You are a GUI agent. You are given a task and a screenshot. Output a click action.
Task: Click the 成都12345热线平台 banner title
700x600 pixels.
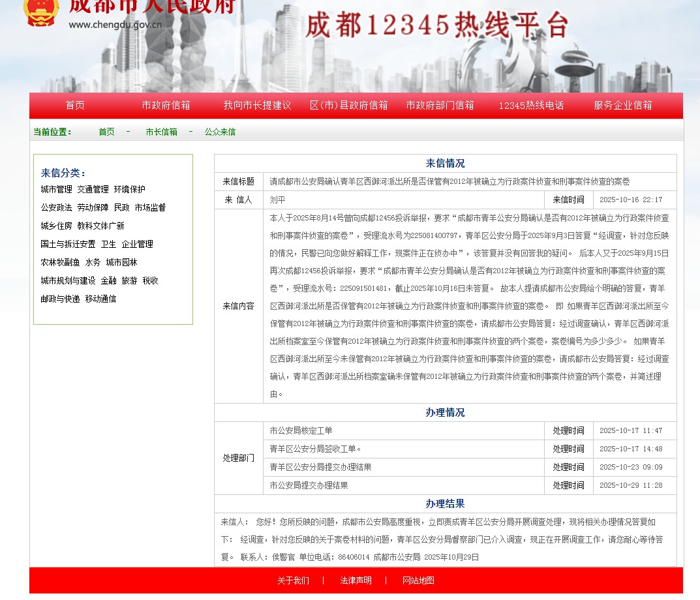[x=437, y=25]
